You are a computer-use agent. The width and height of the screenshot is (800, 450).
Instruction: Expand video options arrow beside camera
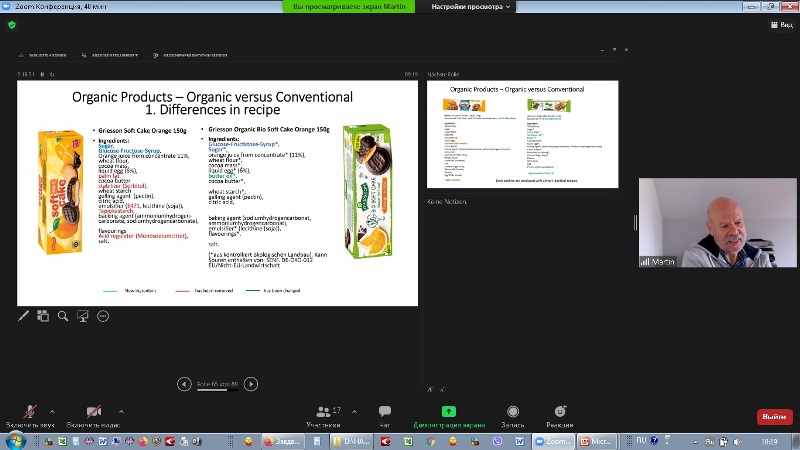point(121,411)
